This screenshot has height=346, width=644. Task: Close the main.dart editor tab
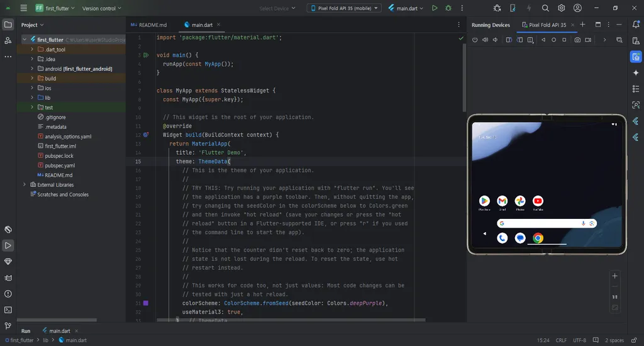pos(218,25)
